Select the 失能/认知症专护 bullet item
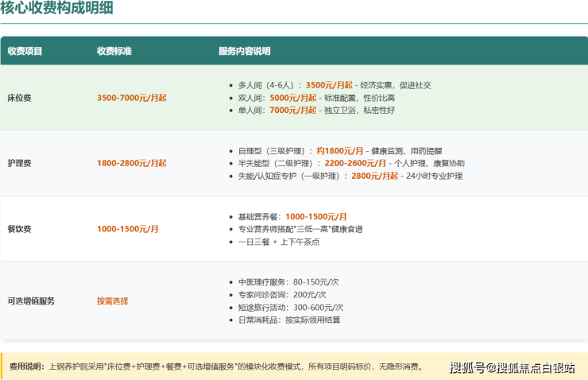 350,176
